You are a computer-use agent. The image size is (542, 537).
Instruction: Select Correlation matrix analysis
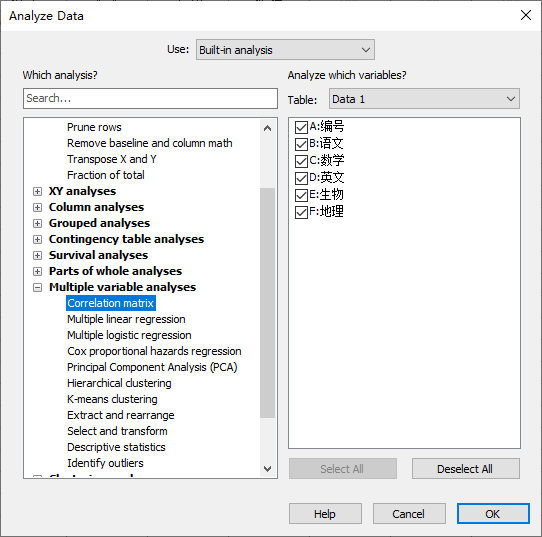pyautogui.click(x=111, y=303)
